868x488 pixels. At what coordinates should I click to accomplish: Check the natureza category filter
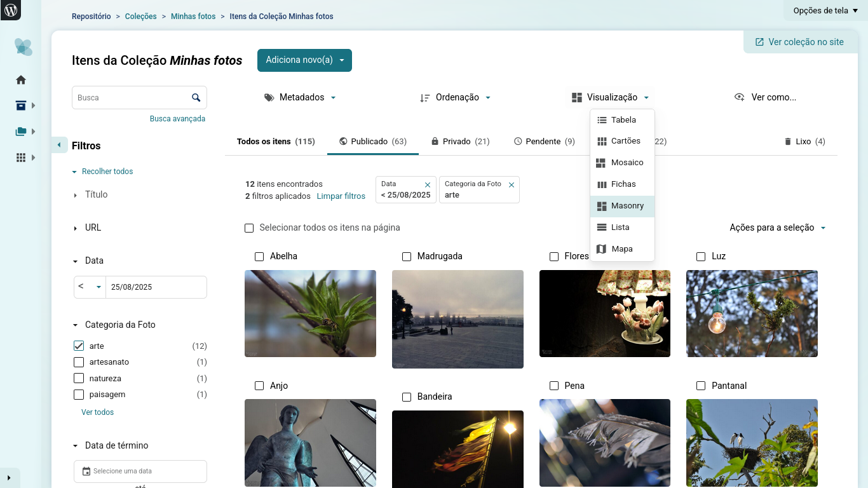[78, 378]
